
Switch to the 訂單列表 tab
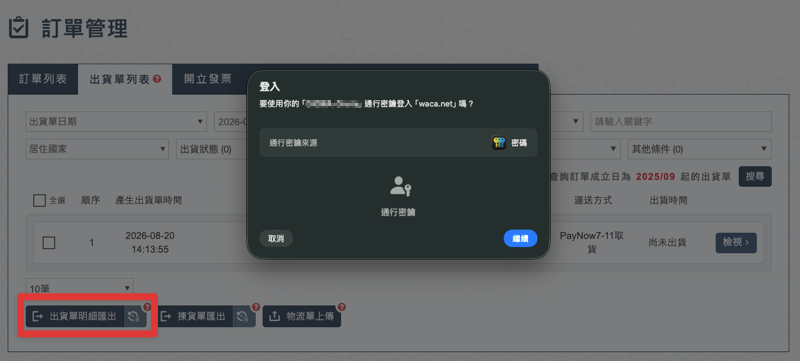[43, 79]
